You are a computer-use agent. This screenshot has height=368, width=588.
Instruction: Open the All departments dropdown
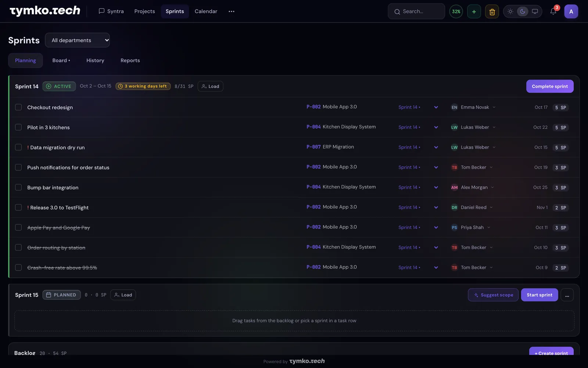click(x=77, y=40)
